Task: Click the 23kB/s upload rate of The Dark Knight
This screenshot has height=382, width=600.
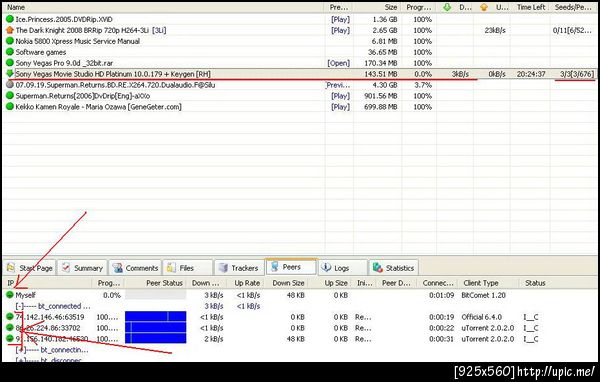Action: coord(495,30)
